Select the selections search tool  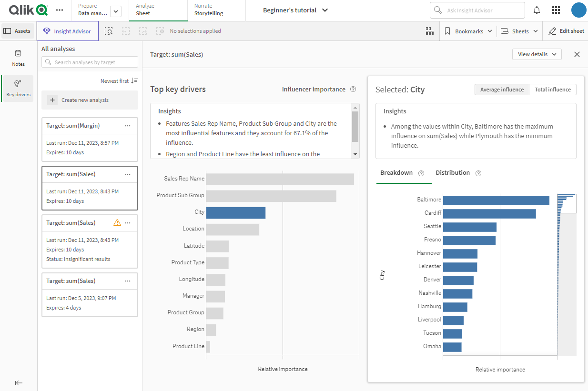pyautogui.click(x=109, y=30)
